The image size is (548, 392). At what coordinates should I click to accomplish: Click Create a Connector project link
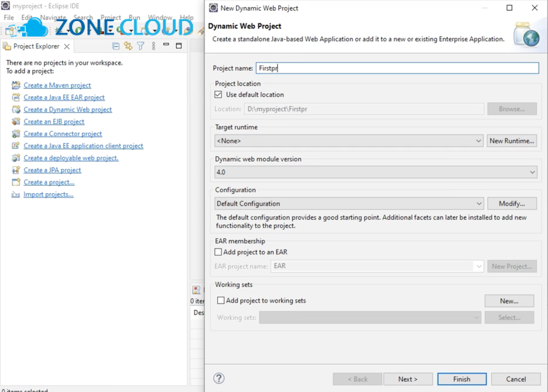point(63,134)
